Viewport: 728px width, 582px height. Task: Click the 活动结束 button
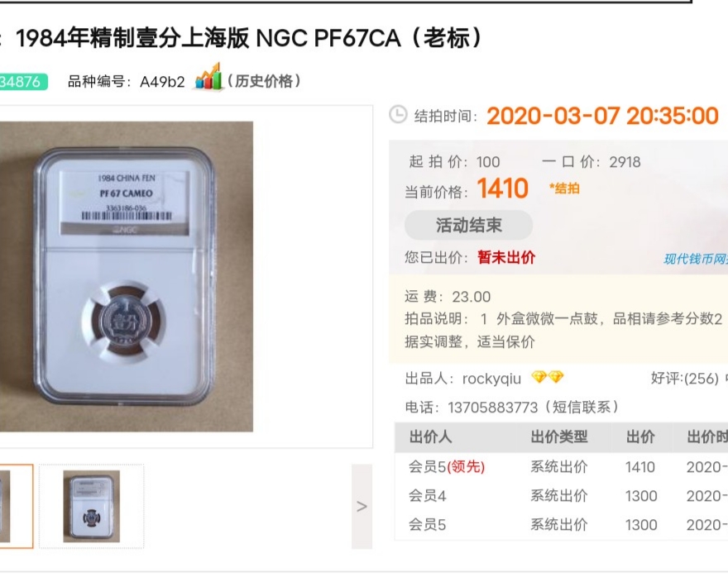(468, 225)
